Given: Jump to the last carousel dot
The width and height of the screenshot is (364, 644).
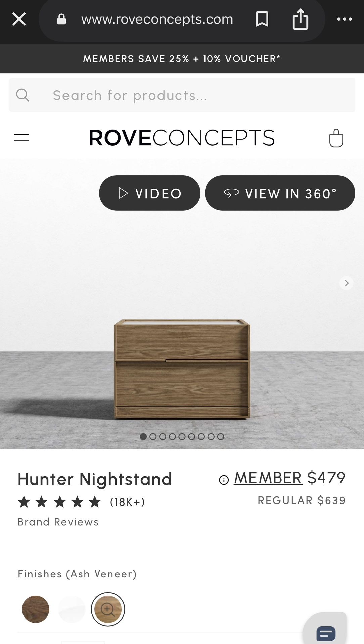Looking at the screenshot, I should (x=221, y=437).
